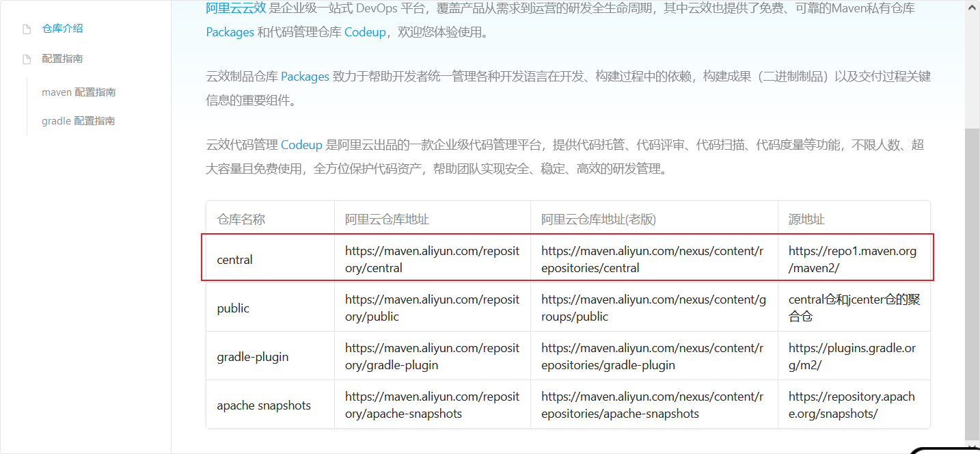Click nexus repositories/gradle-plugin old address
The image size is (980, 454).
click(x=653, y=357)
